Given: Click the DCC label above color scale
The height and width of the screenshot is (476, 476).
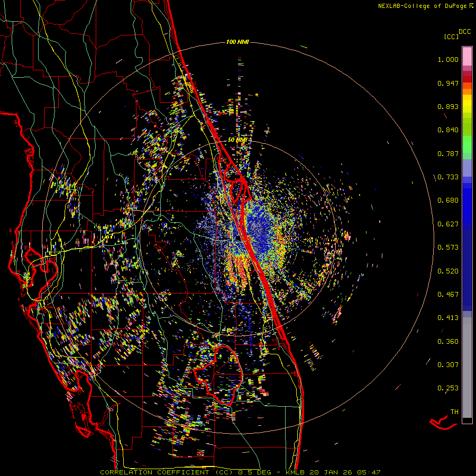Looking at the screenshot, I should pos(464,32).
